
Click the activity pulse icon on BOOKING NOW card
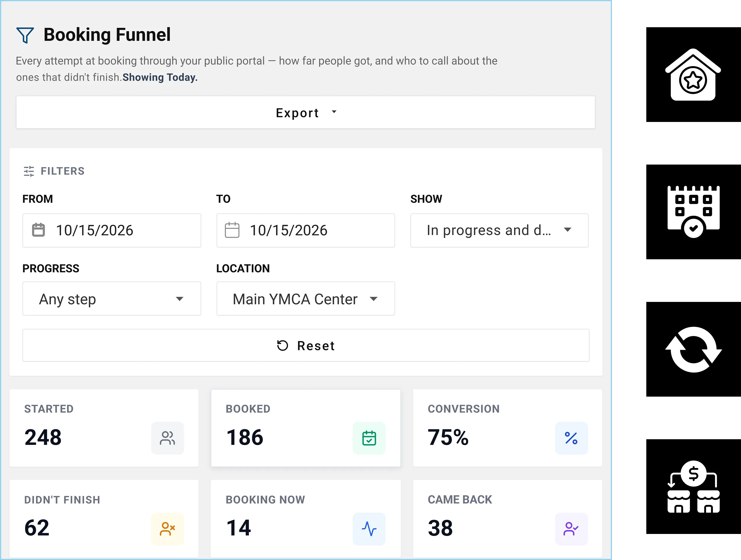(x=369, y=529)
